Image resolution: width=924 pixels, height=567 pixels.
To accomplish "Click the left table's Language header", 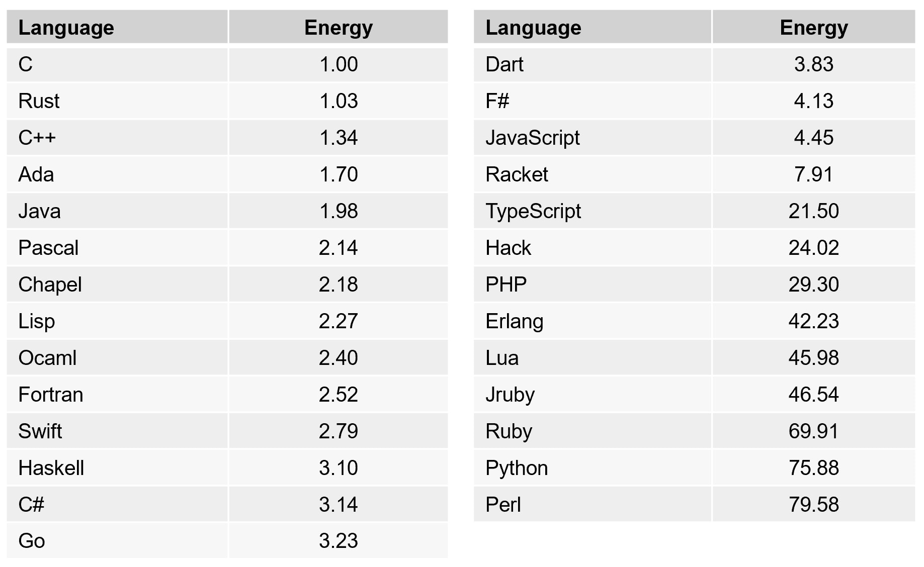I will click(x=66, y=28).
